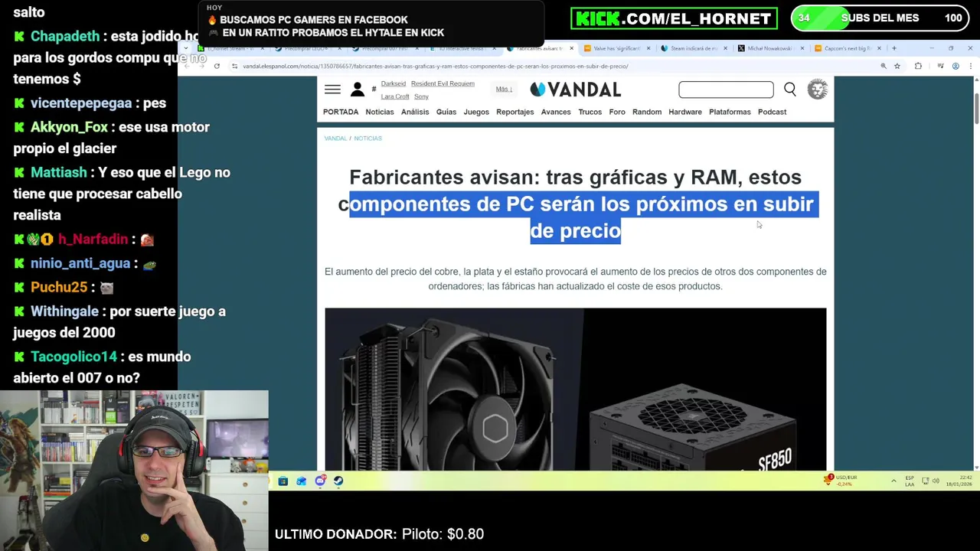Click chat username Akkyon_Fox

pyautogui.click(x=69, y=127)
